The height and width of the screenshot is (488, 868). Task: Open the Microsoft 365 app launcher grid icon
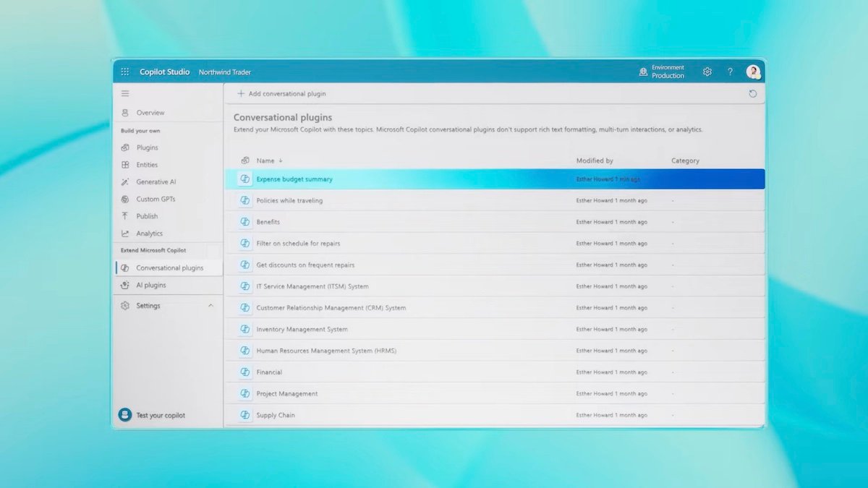coord(124,72)
